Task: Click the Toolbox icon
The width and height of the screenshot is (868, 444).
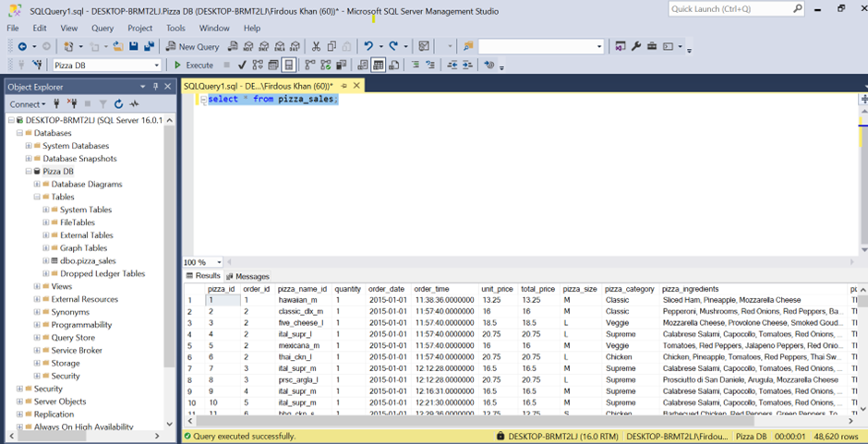Action: click(x=652, y=46)
